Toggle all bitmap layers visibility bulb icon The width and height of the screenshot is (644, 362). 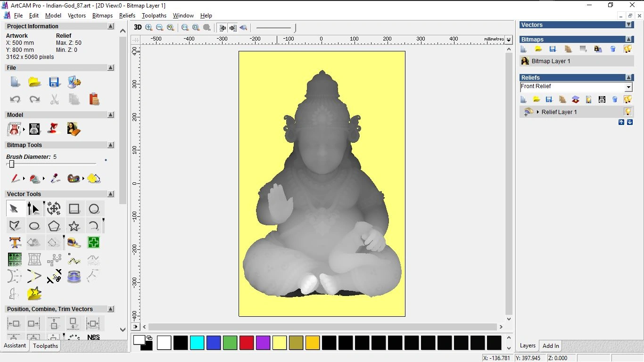tap(627, 49)
